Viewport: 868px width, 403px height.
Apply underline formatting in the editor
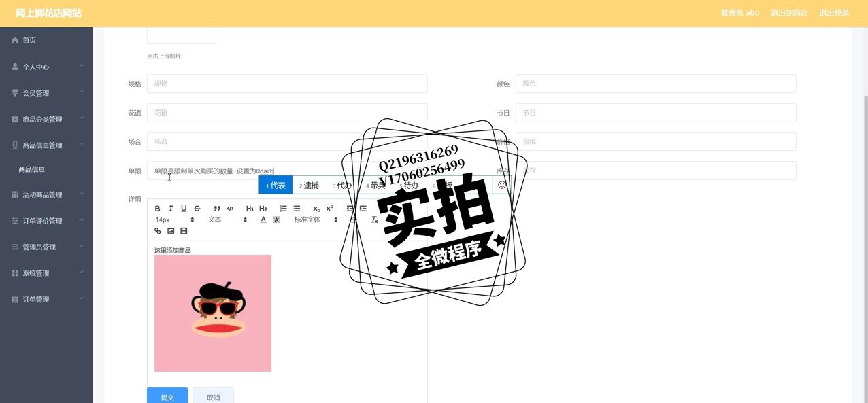[184, 209]
